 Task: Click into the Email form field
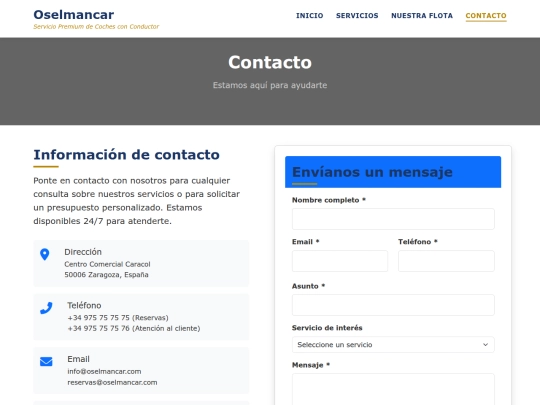340,261
